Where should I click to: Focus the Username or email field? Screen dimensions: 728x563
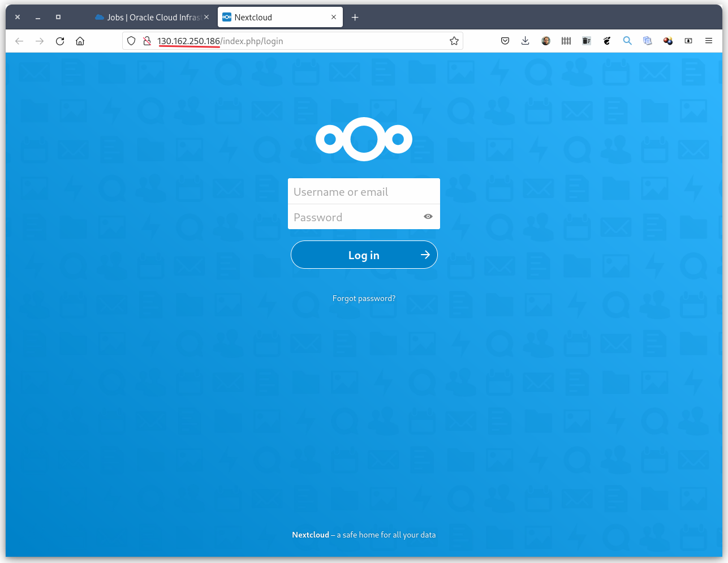click(x=364, y=191)
